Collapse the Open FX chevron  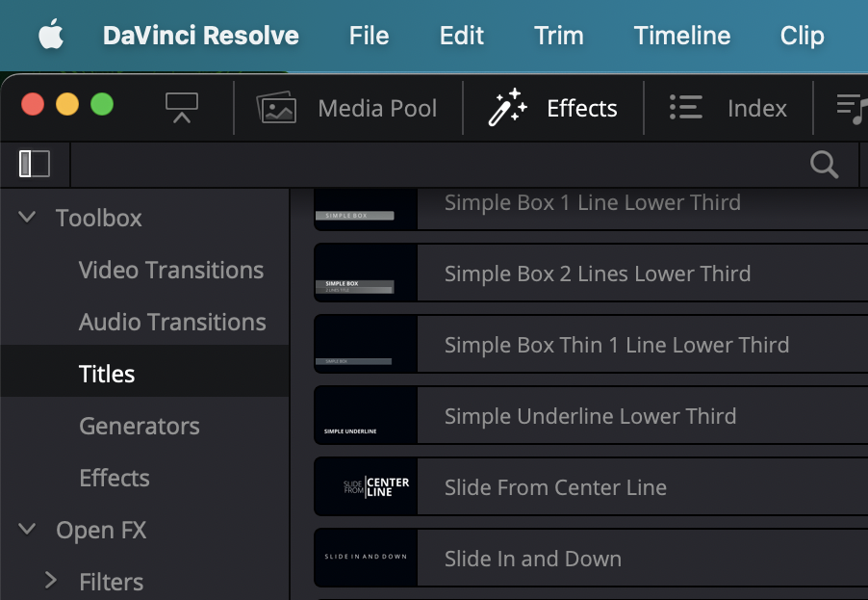27,529
